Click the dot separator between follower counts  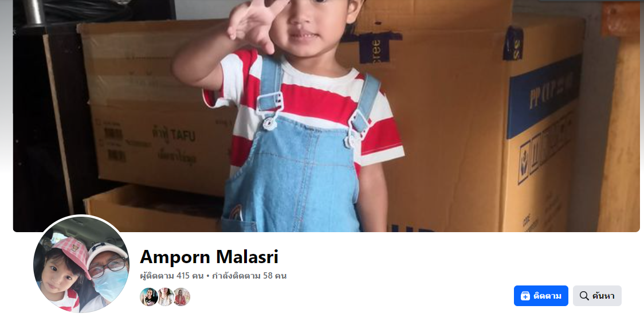click(208, 276)
